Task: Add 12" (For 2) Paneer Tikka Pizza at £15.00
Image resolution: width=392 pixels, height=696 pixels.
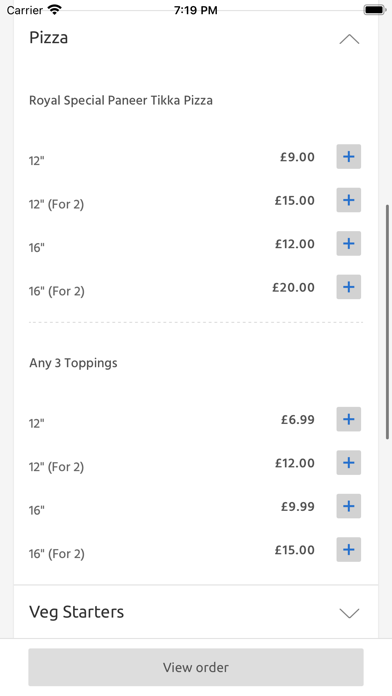Action: (348, 200)
